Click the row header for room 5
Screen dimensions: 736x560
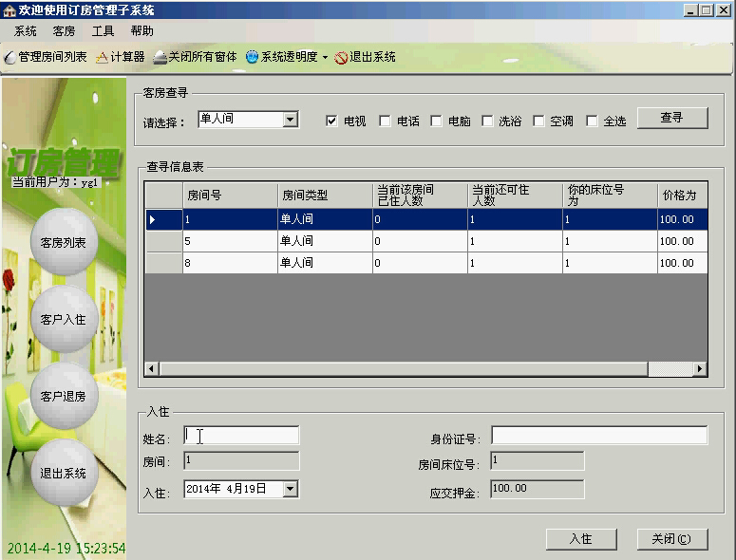click(x=163, y=241)
